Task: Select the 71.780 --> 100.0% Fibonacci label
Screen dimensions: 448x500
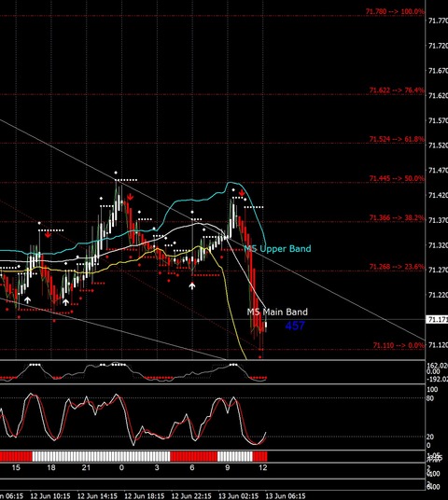Action: click(395, 11)
